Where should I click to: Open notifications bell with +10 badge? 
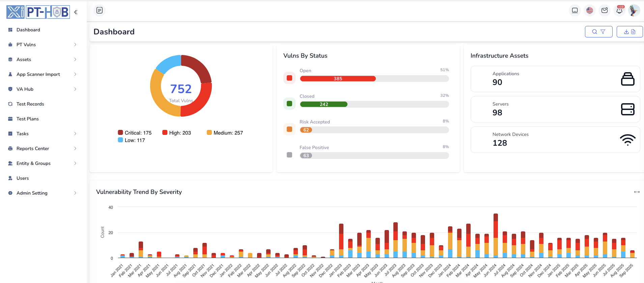click(619, 10)
